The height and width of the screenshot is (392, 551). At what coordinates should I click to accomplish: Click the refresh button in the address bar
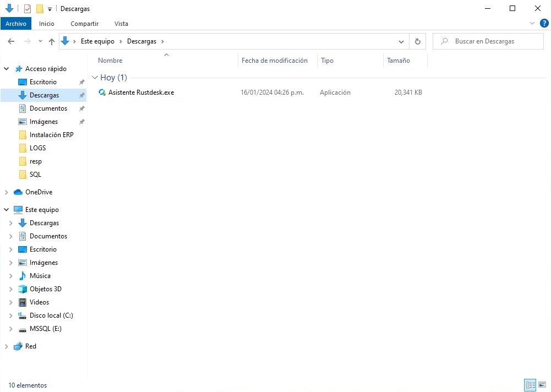[417, 41]
